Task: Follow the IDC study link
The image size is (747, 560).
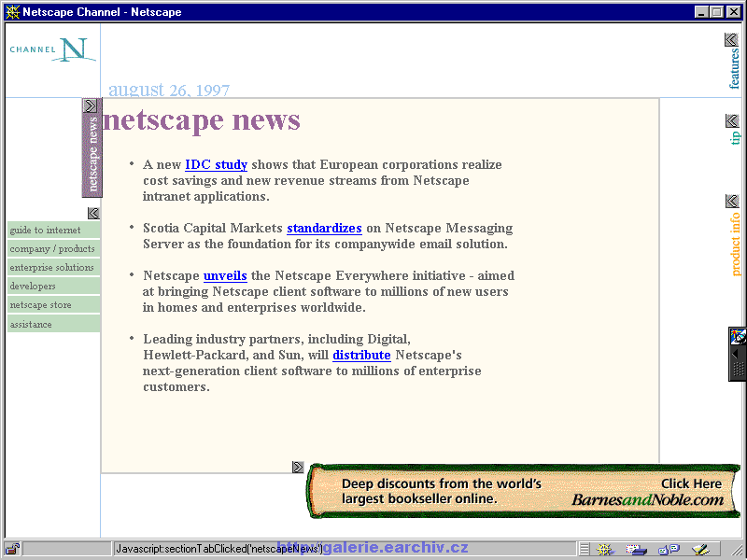Action: point(216,165)
